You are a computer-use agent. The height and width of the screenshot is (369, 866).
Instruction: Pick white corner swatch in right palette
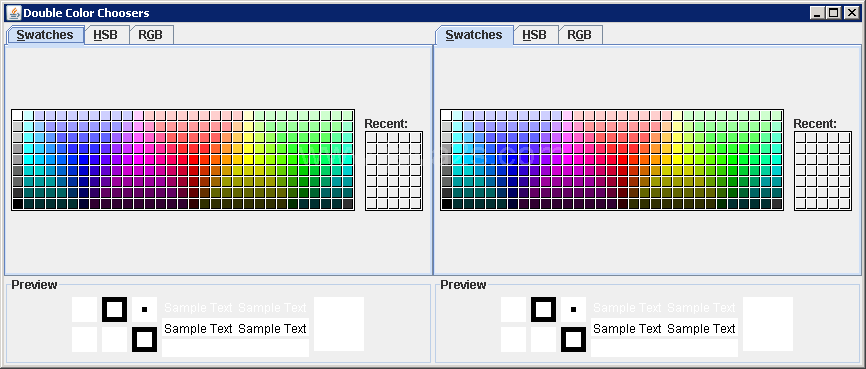(446, 115)
